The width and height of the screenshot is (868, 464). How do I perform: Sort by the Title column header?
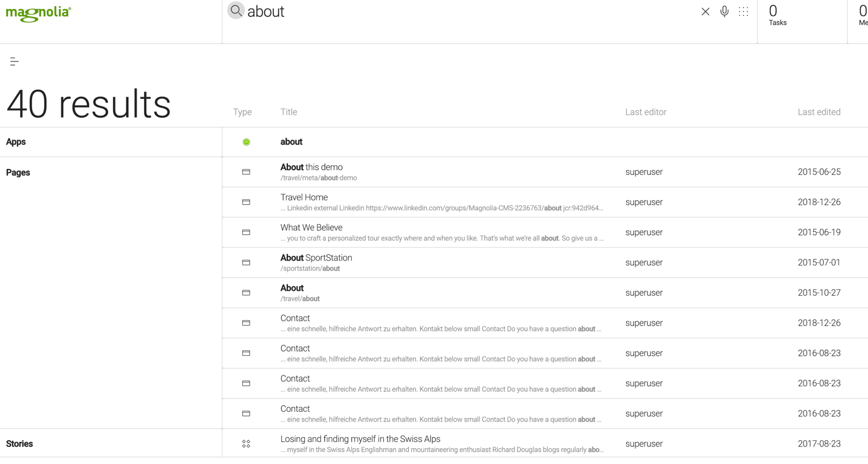coord(289,112)
